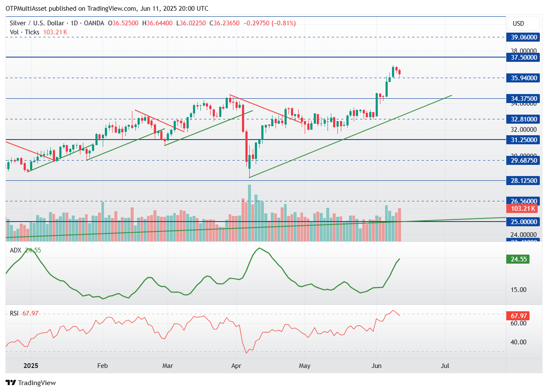Click the ADX indicator label
Viewport: 548px width, 392px height.
pos(15,250)
